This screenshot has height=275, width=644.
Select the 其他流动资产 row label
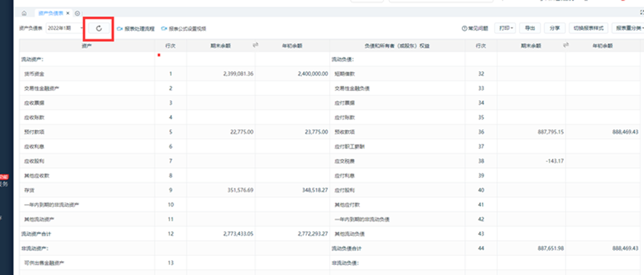pyautogui.click(x=38, y=219)
